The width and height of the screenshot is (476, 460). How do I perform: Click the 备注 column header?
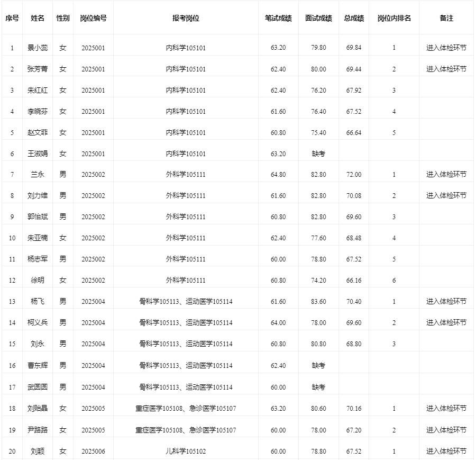pyautogui.click(x=446, y=18)
